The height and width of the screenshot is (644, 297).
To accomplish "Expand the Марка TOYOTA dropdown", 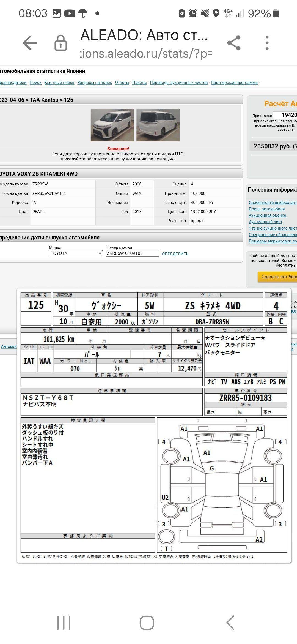I will (76, 253).
